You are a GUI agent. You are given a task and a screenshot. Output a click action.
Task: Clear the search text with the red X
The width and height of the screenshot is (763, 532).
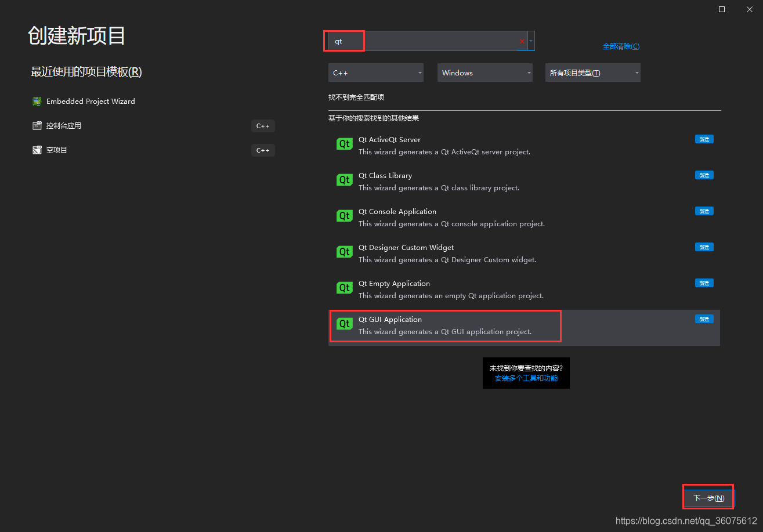[522, 41]
